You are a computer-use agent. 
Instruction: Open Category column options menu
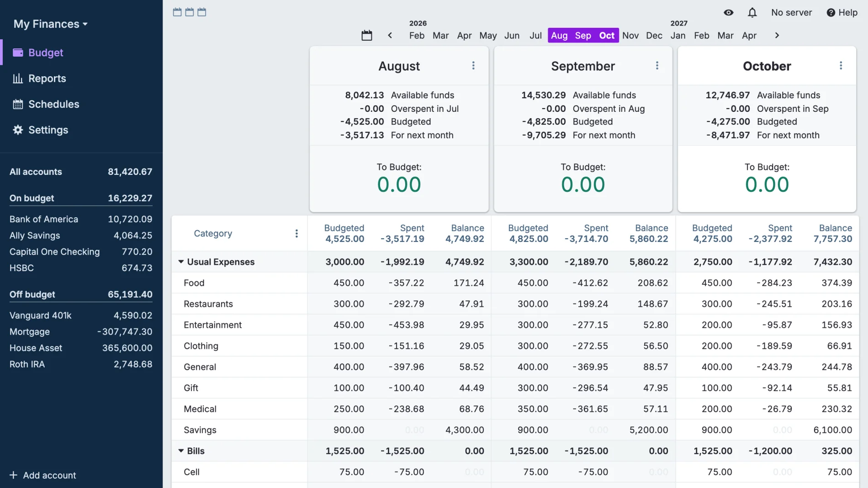(296, 234)
